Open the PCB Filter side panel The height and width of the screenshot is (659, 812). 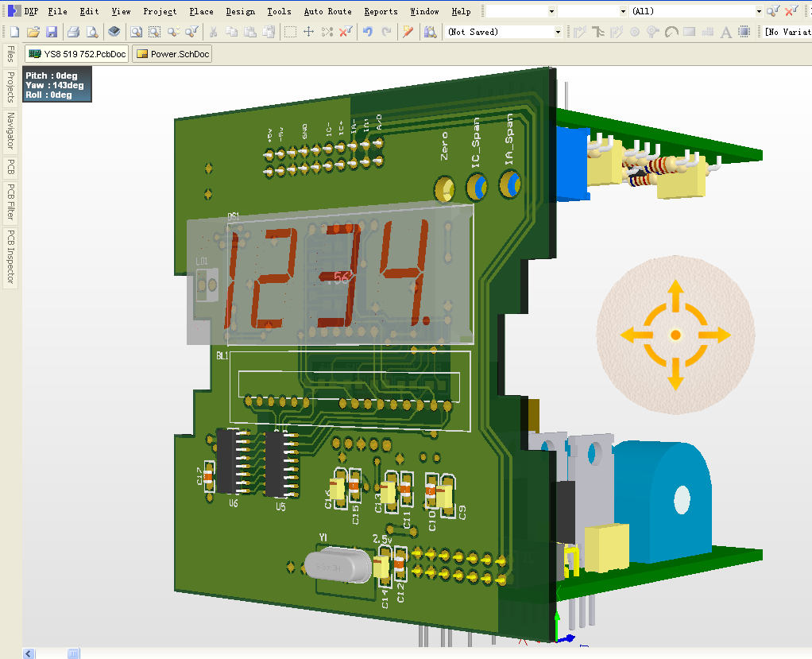10,202
